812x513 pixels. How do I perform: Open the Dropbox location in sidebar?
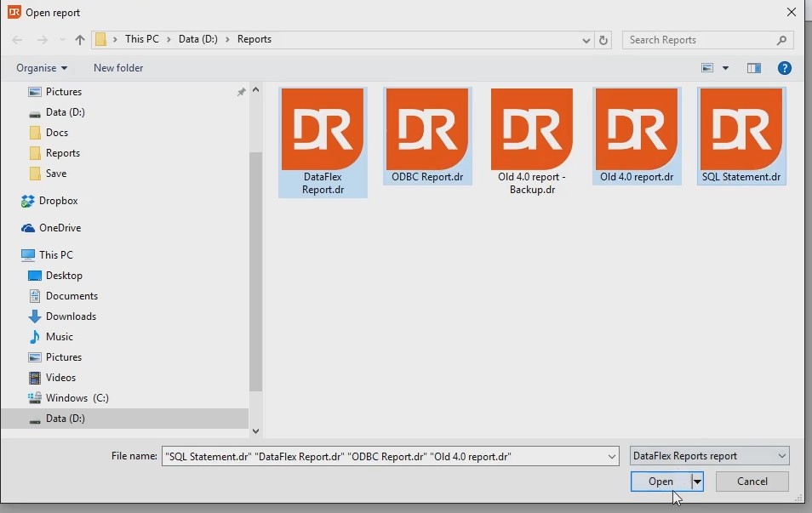point(58,201)
